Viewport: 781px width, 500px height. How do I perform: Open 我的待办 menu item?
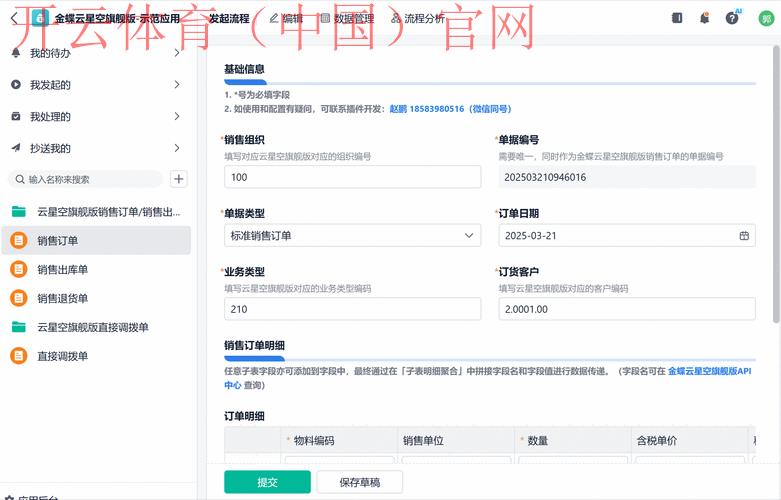[x=96, y=53]
